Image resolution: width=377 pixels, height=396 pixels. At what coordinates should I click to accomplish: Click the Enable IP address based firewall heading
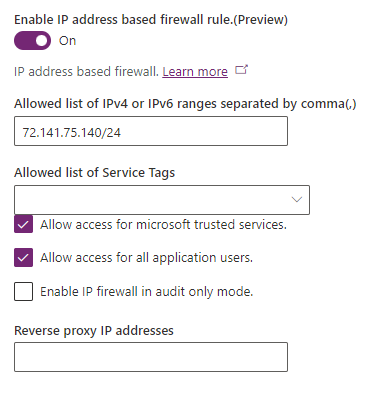151,20
